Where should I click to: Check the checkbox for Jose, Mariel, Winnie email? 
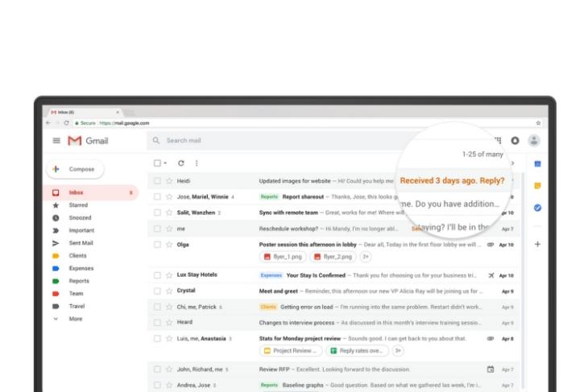[158, 196]
